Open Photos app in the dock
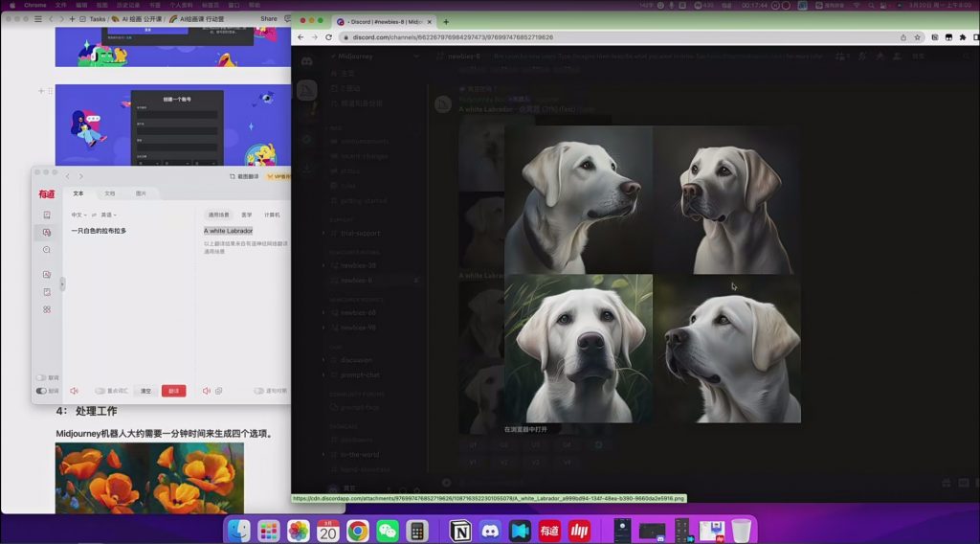The width and height of the screenshot is (980, 544). click(299, 531)
